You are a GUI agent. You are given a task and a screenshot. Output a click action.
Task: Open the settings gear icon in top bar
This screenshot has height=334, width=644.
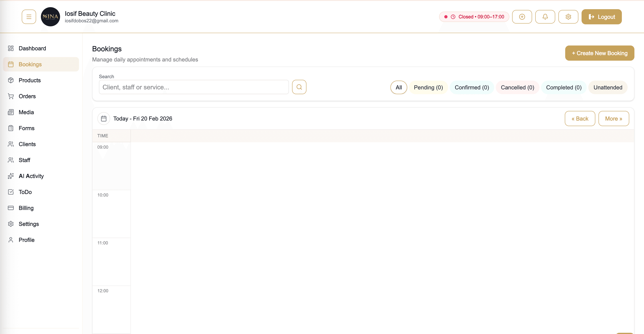pos(568,17)
